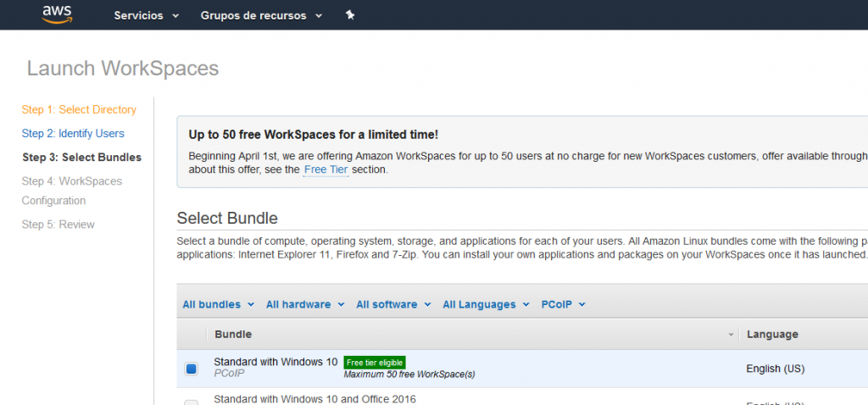Click the Standard with Windows 10 bundle name
Viewport: 868px width, 405px height.
click(275, 362)
